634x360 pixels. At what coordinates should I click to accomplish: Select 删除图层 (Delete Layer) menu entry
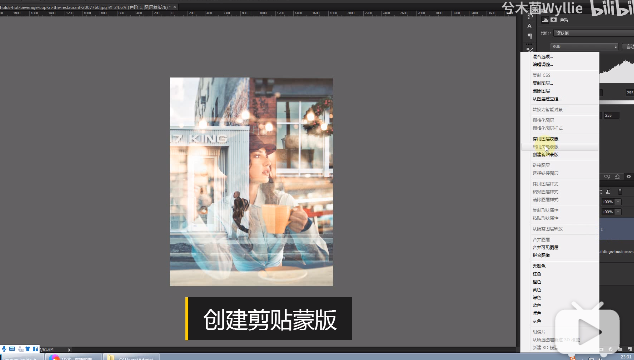[x=541, y=91]
